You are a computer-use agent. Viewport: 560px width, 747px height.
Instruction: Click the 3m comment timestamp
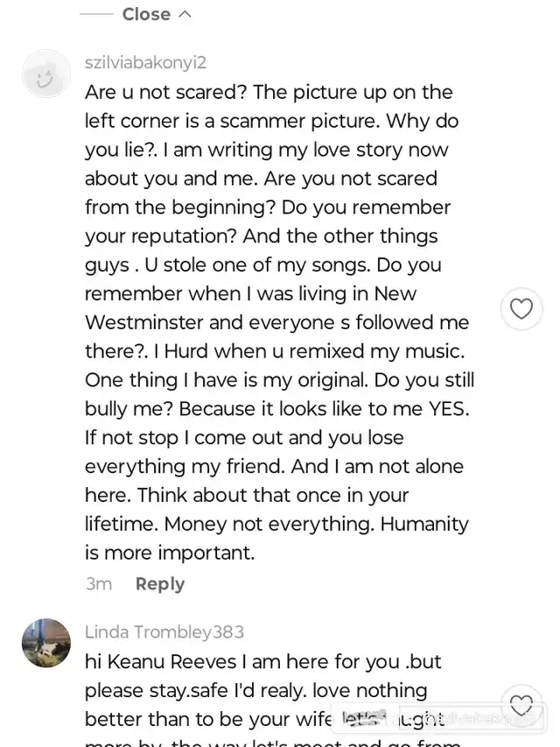[99, 584]
